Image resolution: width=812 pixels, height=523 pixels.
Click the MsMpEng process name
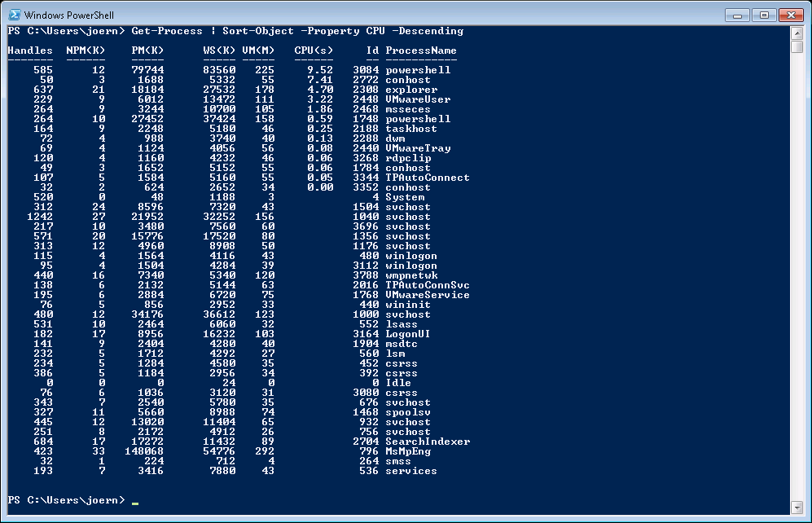click(x=408, y=451)
